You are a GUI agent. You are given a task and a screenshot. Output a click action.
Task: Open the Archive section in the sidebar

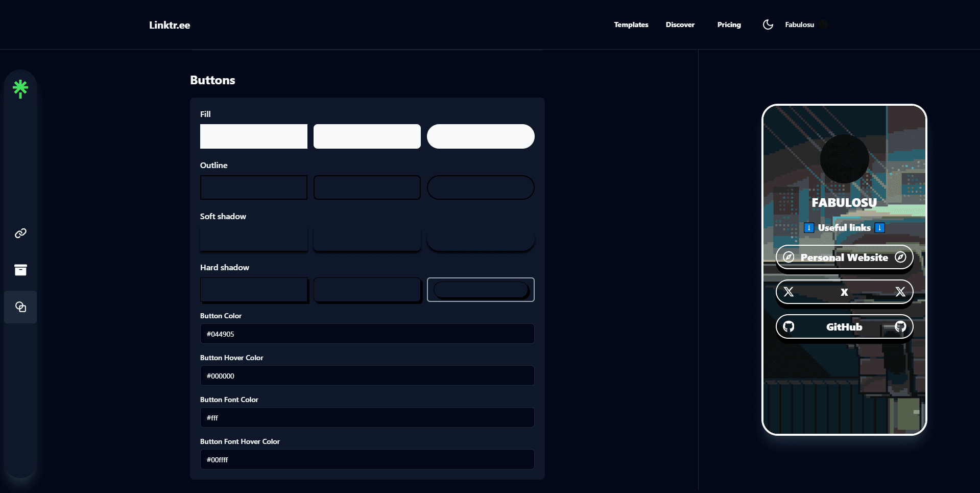[x=20, y=270]
